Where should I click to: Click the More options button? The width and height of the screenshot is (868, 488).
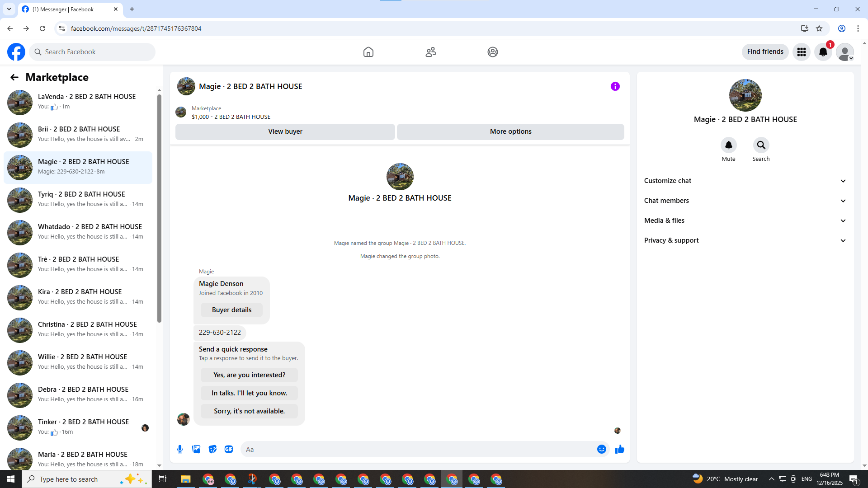tap(510, 131)
